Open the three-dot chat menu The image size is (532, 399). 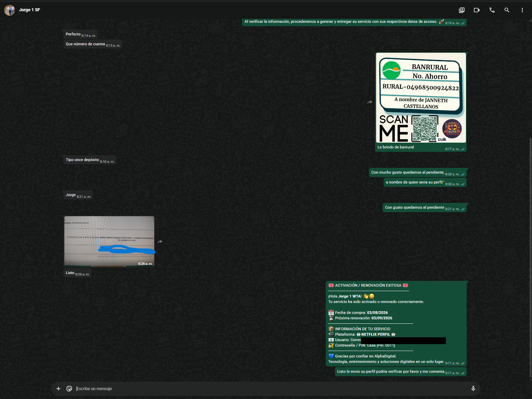pyautogui.click(x=522, y=10)
